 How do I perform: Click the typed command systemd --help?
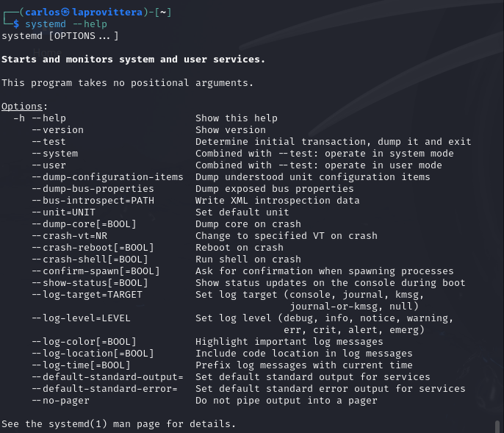click(x=66, y=24)
